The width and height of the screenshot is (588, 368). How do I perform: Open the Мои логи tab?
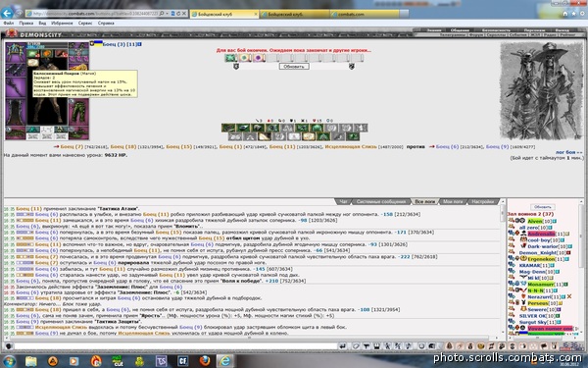(x=453, y=202)
